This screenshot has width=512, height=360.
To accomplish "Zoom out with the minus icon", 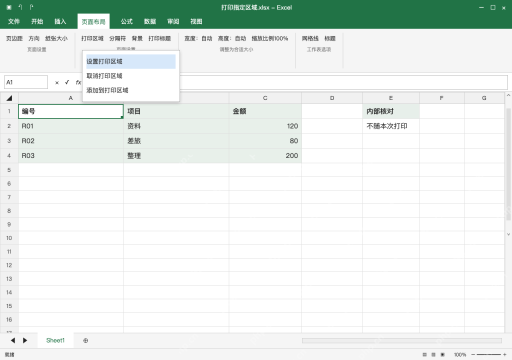I will [473, 355].
